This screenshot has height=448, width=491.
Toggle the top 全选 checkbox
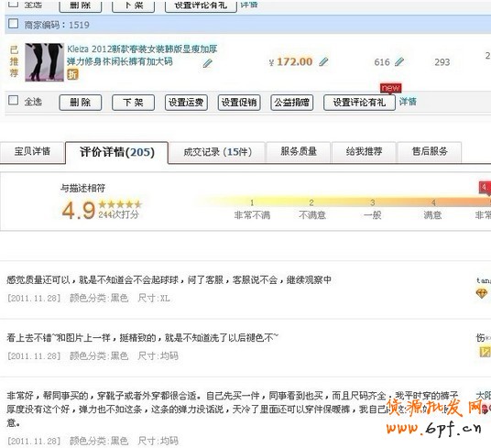pyautogui.click(x=13, y=4)
